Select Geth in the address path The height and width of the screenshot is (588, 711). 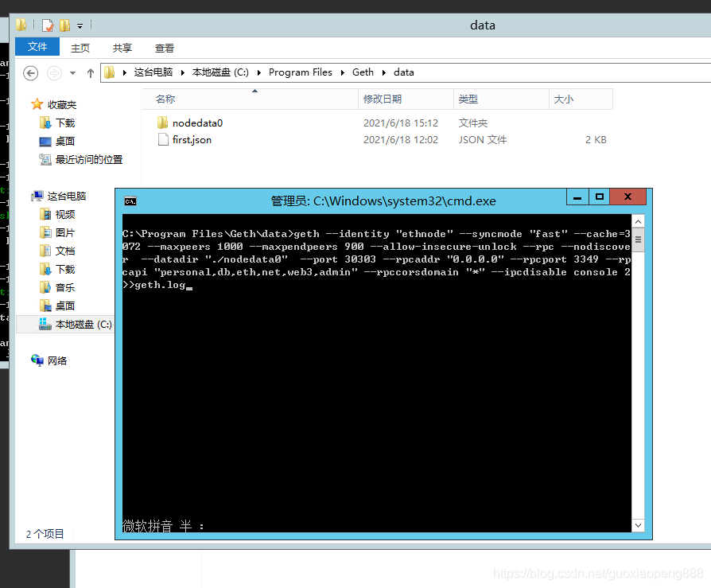click(363, 72)
